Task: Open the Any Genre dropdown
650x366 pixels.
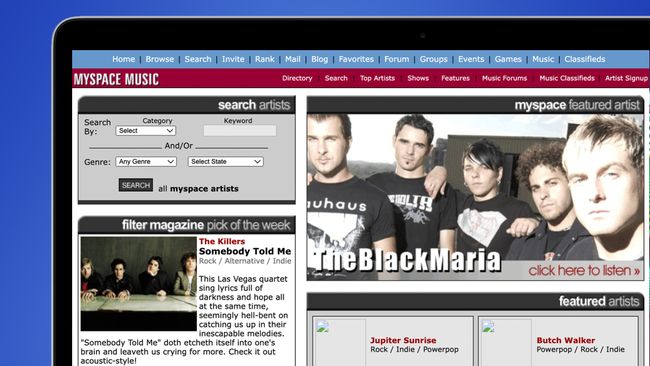Action: [x=146, y=162]
